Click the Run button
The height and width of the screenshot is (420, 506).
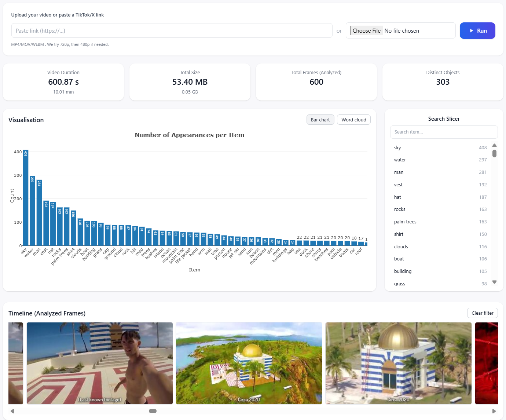[x=477, y=31]
